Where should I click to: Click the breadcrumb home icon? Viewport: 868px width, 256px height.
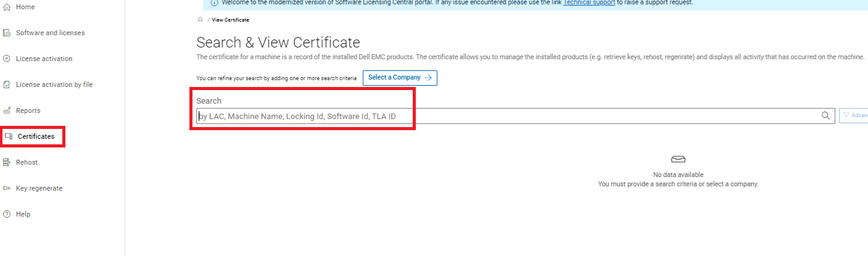click(200, 20)
